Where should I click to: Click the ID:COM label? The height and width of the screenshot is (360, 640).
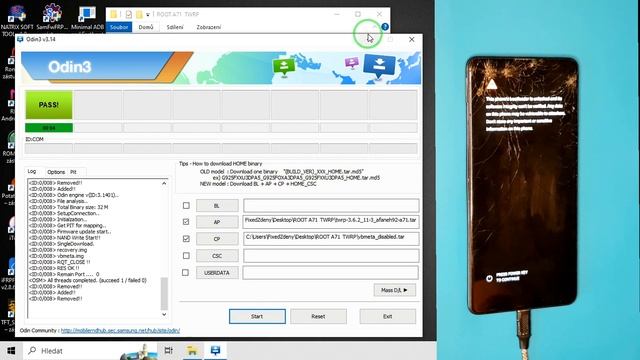click(34, 139)
